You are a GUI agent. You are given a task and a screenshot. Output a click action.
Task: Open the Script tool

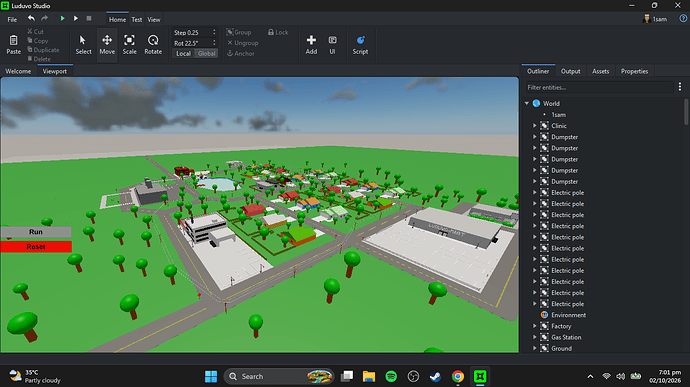click(x=360, y=44)
